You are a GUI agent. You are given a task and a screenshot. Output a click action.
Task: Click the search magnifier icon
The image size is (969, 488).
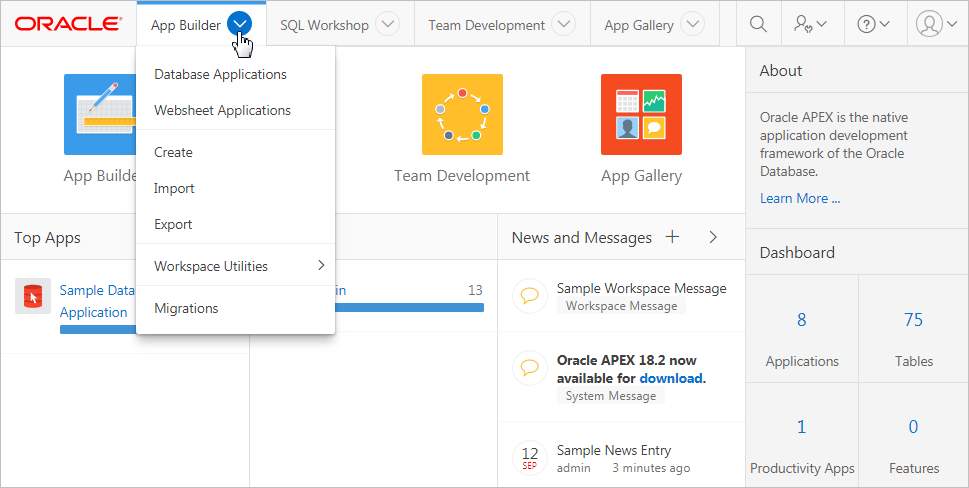tap(758, 24)
